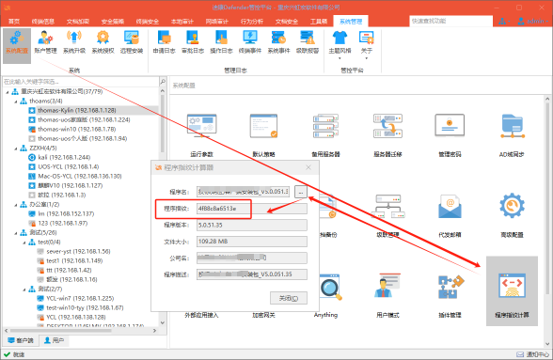Open the 服务器迁移 icon

tap(388, 135)
